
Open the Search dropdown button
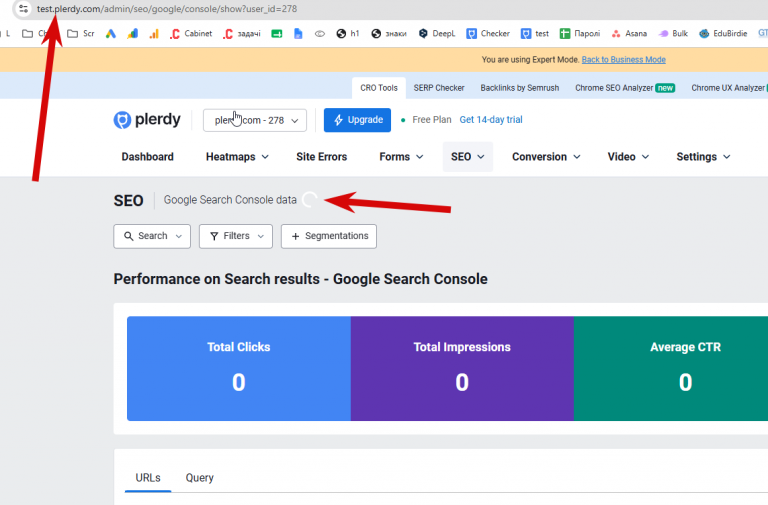click(152, 236)
